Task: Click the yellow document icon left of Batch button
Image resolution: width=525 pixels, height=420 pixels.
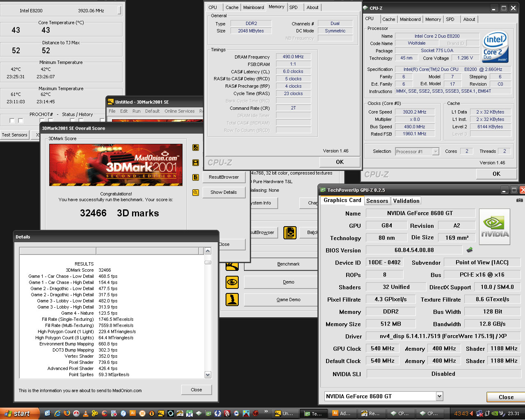Action: click(290, 232)
